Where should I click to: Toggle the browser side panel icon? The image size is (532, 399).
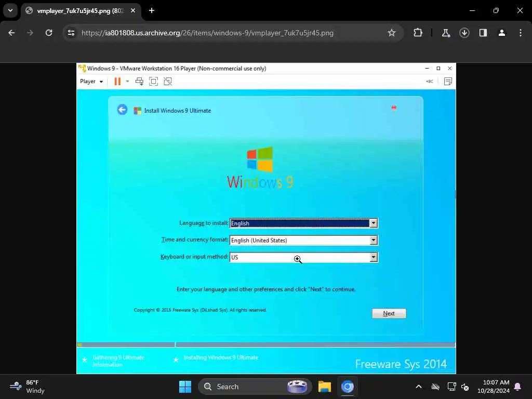pos(483,33)
